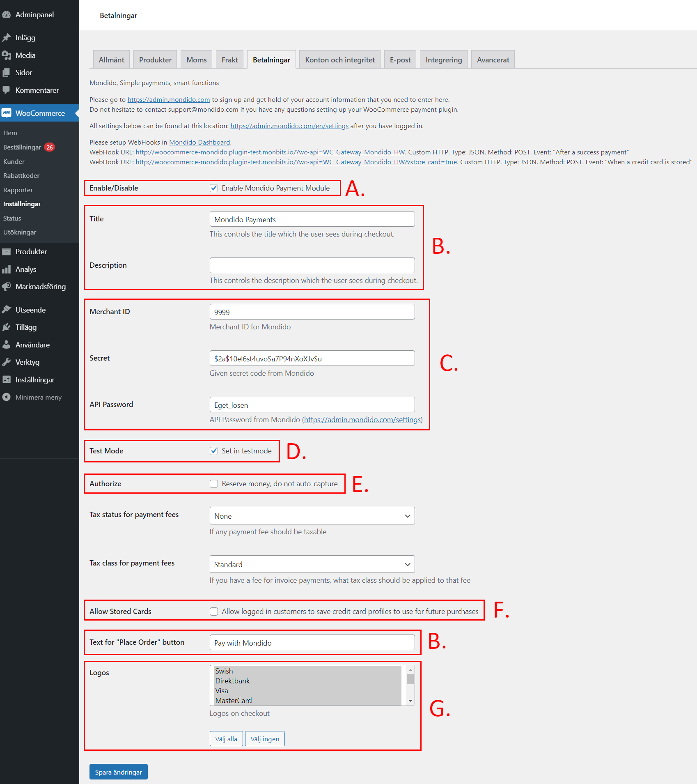Open the Moms tab
Screen dimensions: 697x784
click(197, 60)
